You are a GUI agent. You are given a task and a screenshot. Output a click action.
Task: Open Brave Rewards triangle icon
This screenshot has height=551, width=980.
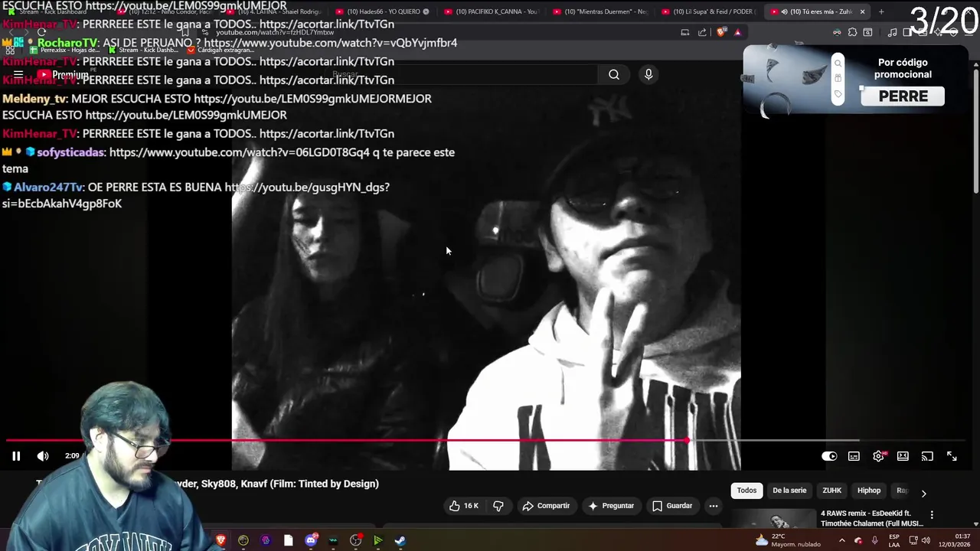(x=738, y=32)
